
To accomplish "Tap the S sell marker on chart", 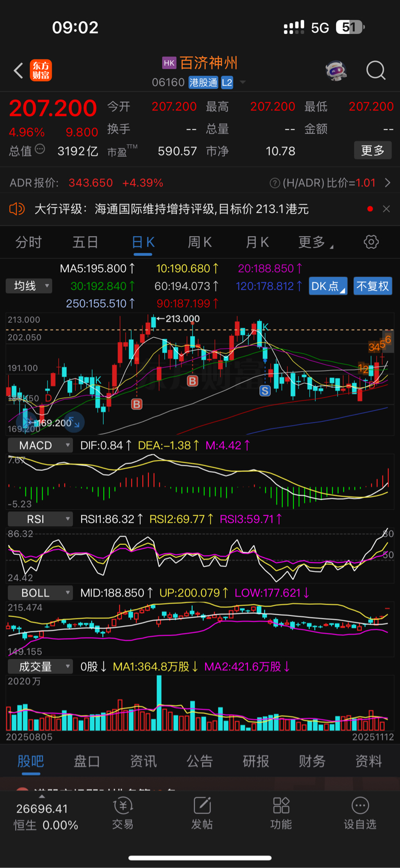I will (265, 390).
